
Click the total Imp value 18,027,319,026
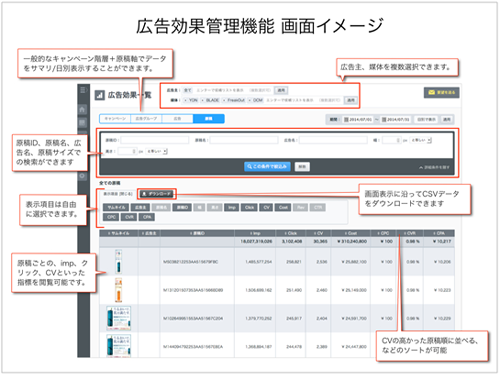click(x=256, y=241)
